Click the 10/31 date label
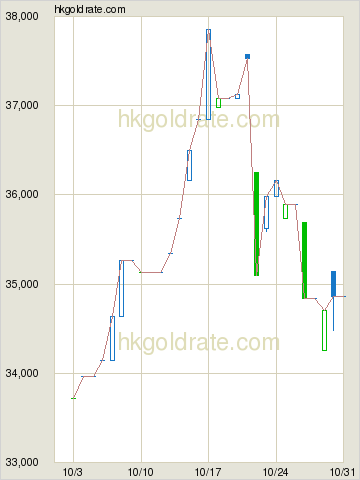 [x=342, y=472]
